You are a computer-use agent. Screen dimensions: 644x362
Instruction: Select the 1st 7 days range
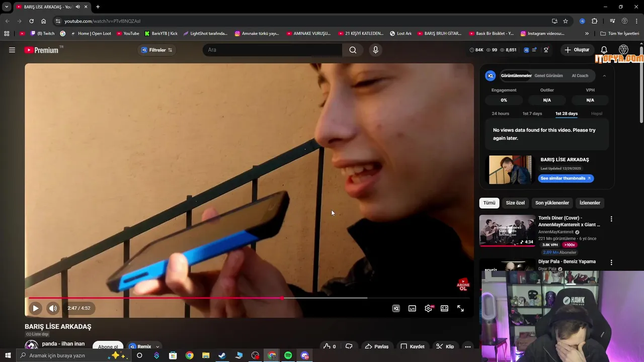point(532,114)
